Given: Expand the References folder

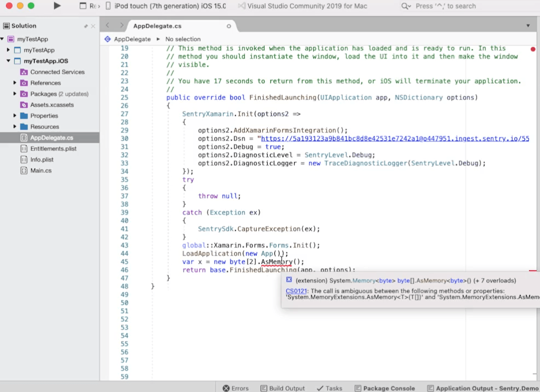Looking at the screenshot, I should [15, 83].
